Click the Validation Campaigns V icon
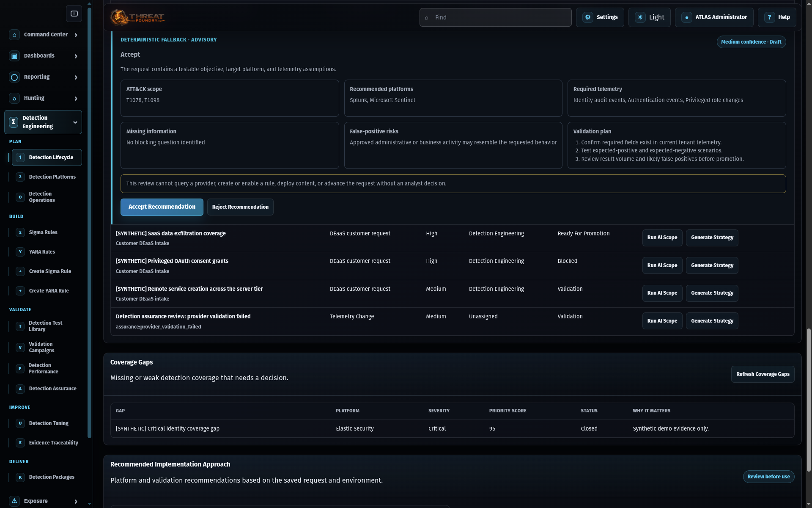This screenshot has width=812, height=508. (20, 348)
